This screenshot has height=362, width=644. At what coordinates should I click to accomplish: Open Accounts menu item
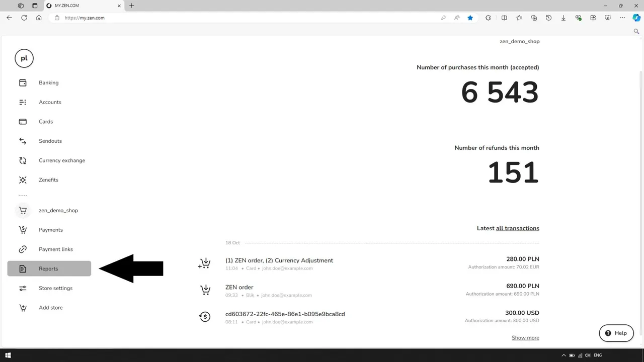pos(50,102)
